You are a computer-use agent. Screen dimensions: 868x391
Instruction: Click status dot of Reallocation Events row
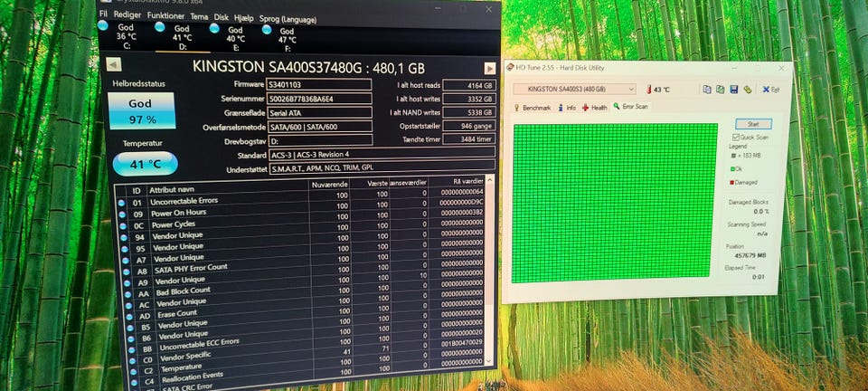click(135, 382)
